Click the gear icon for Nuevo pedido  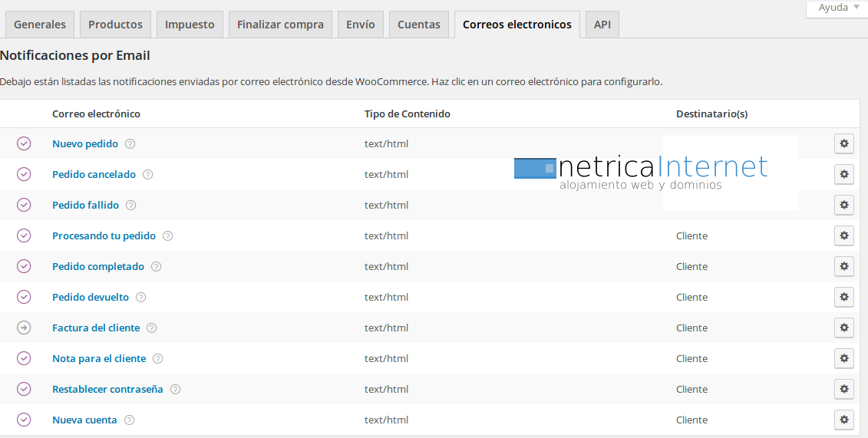tap(843, 143)
